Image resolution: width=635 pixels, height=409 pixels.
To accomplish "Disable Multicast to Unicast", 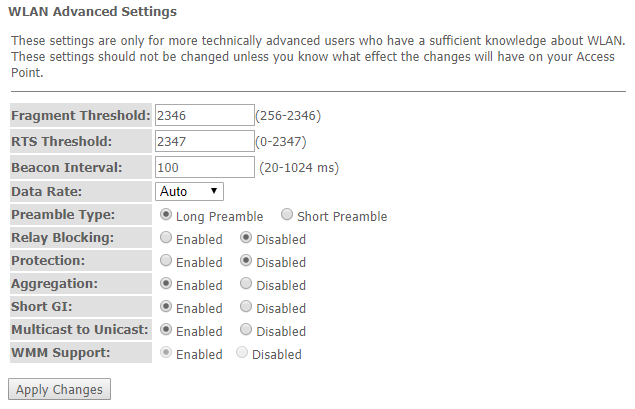I will click(x=246, y=330).
